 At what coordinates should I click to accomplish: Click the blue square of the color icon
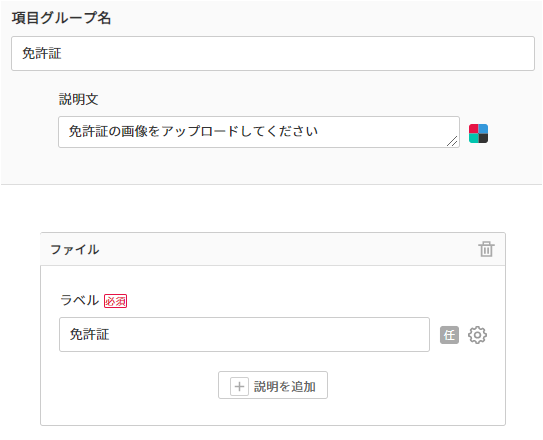pos(483,129)
